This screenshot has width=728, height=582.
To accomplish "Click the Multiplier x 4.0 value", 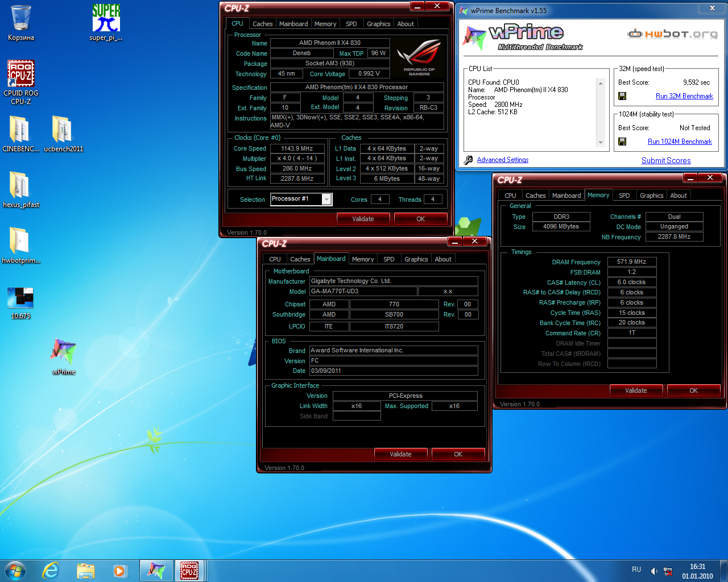I will tap(297, 159).
